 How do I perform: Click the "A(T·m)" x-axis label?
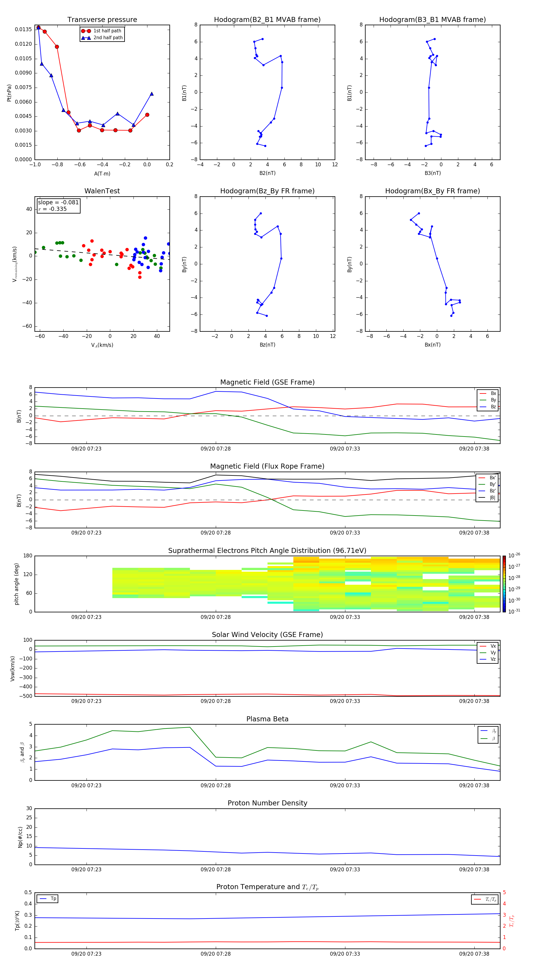coord(102,173)
